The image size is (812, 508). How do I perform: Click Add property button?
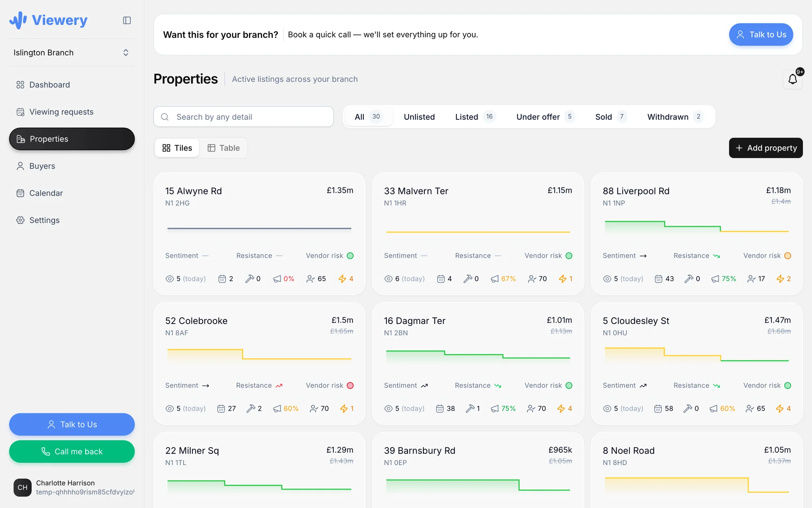click(x=766, y=148)
